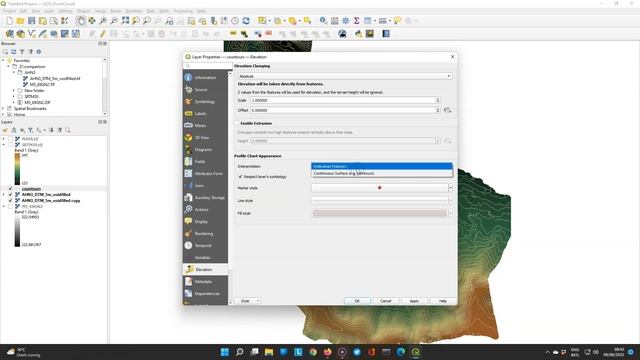Click the Save Project icon
Screen dimensions: 640x360
click(x=31, y=21)
